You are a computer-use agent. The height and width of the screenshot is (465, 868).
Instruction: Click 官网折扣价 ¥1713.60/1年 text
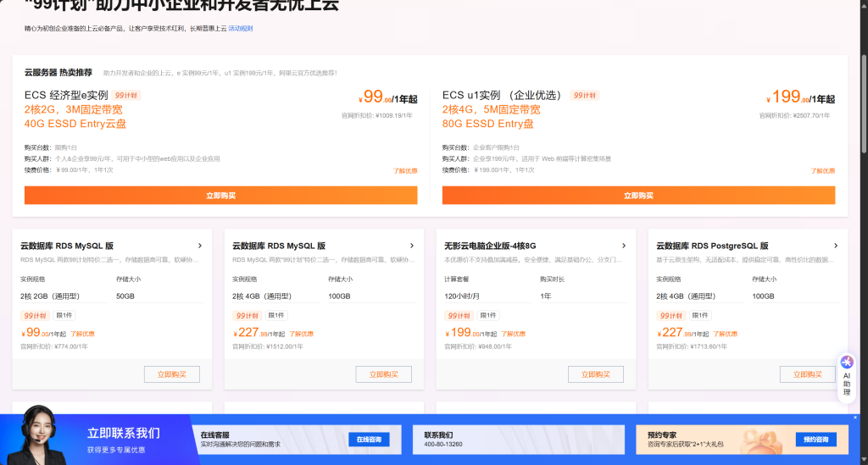pyautogui.click(x=692, y=346)
